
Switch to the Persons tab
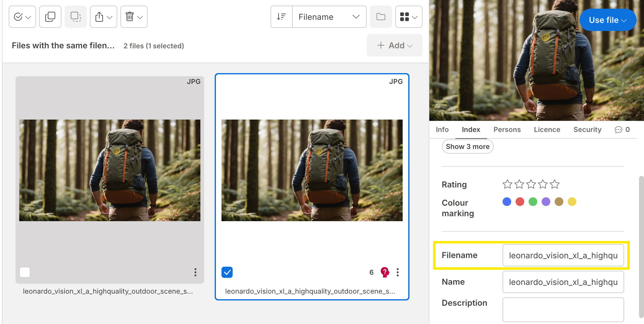click(x=507, y=129)
